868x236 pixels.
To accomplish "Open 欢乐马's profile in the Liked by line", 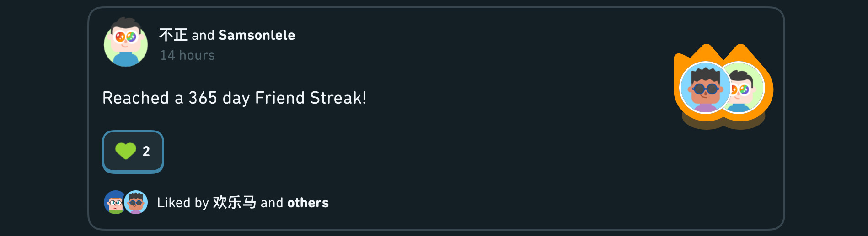I will pyautogui.click(x=234, y=202).
